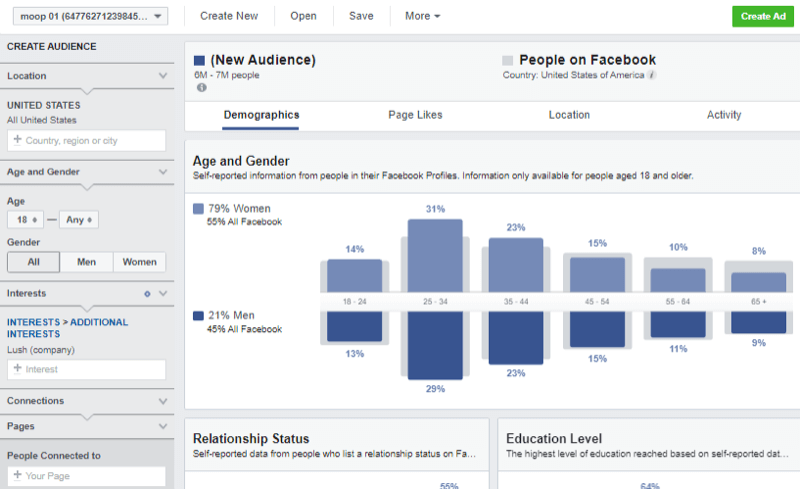
Task: Click the Interest input field
Action: point(87,370)
